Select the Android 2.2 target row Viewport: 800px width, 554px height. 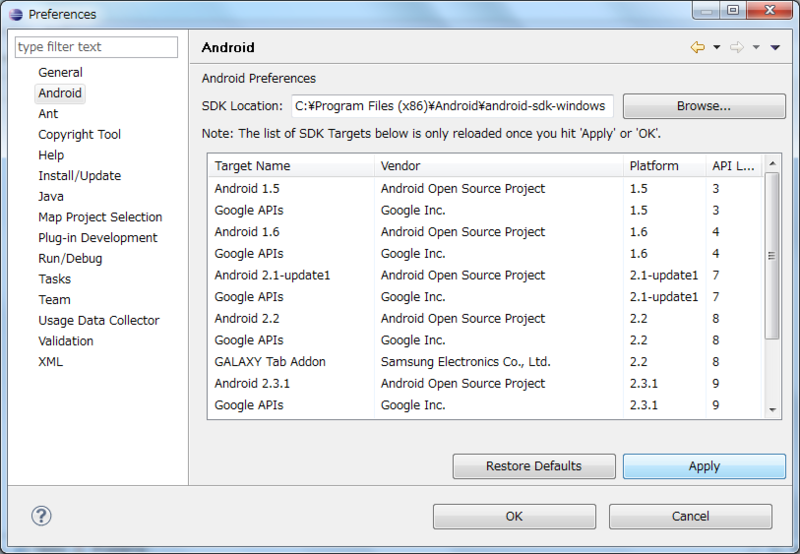[485, 319]
